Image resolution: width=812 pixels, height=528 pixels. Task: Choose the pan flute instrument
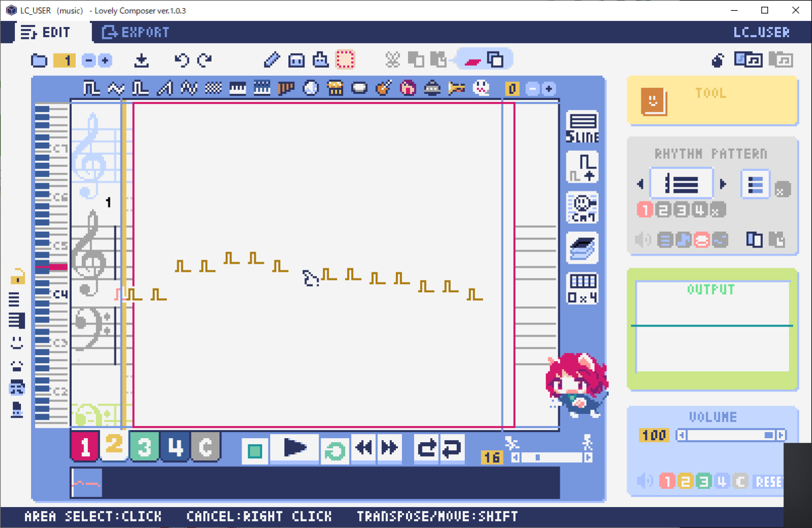coord(286,88)
